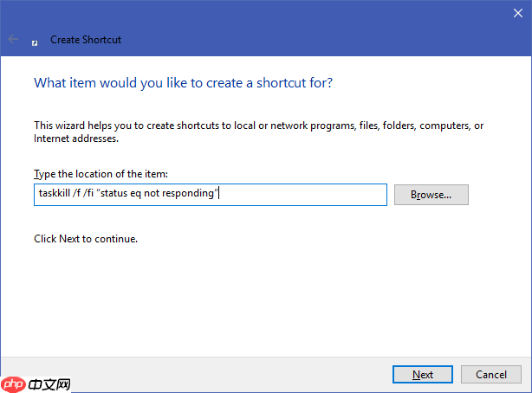This screenshot has height=393, width=532.
Task: Click the 'Internet addresses' text line
Action: point(75,139)
